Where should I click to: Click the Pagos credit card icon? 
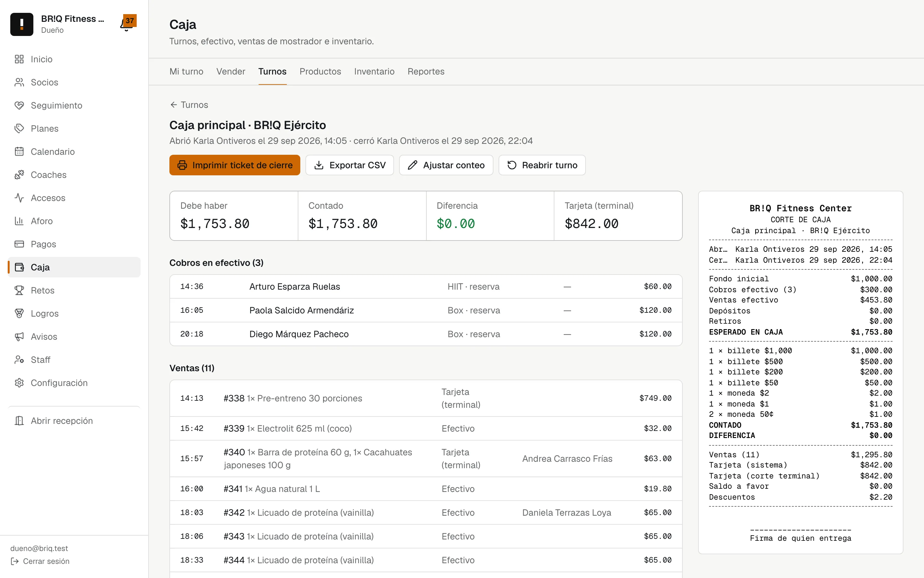(19, 244)
